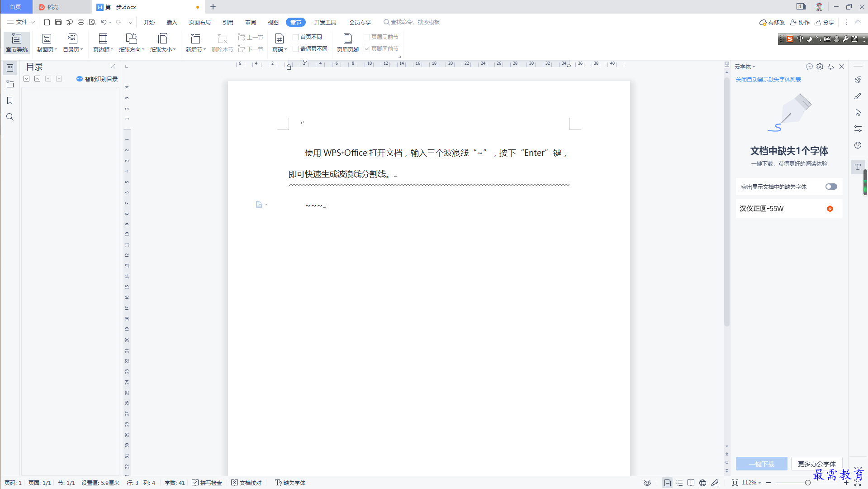Collapse the ribbon with the chevron

(858, 22)
